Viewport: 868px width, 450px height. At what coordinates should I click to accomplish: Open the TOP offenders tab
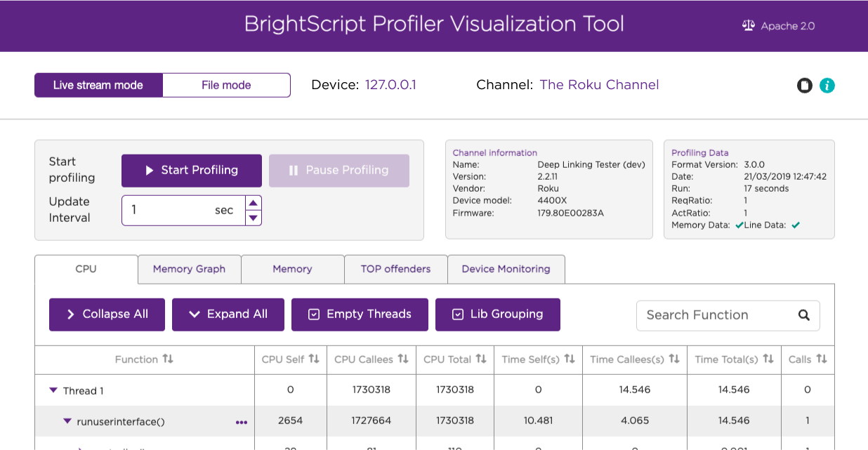395,269
